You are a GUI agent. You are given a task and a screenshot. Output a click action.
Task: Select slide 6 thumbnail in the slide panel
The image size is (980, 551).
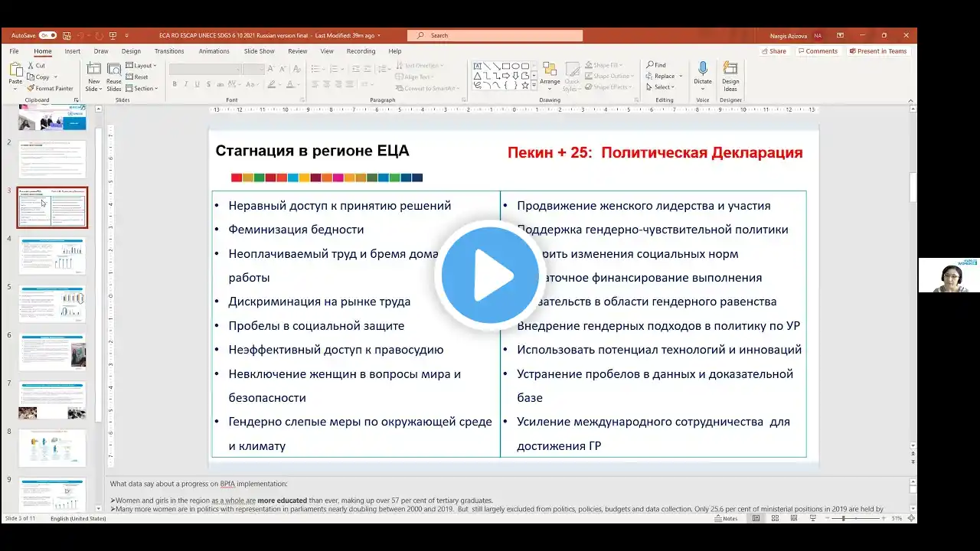click(53, 353)
